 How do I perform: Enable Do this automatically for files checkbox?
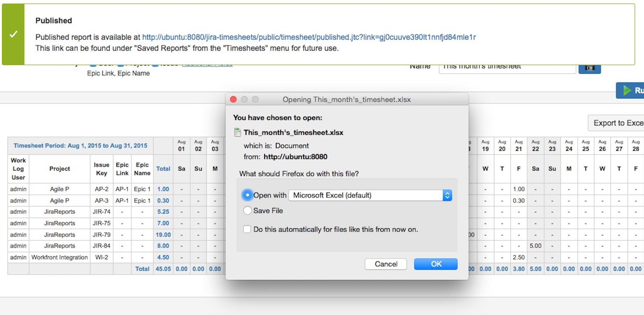point(247,229)
